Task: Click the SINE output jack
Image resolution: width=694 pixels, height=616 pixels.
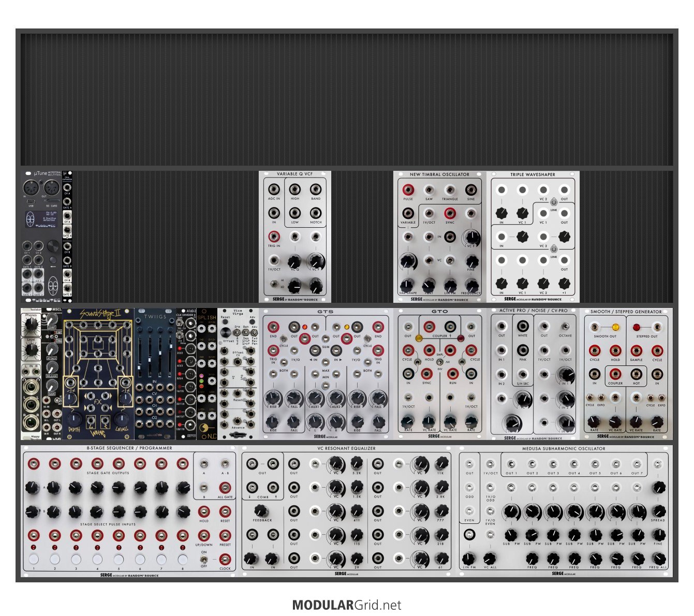Action: [x=471, y=189]
